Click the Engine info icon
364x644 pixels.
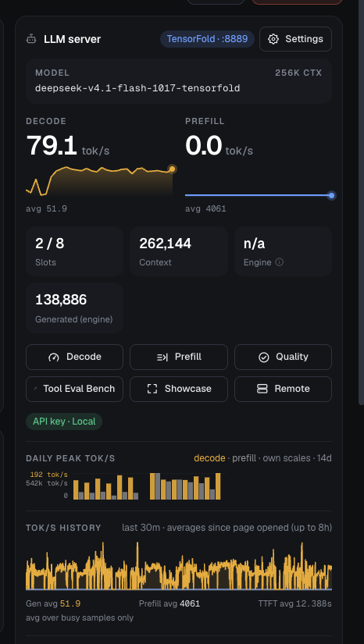pos(280,262)
